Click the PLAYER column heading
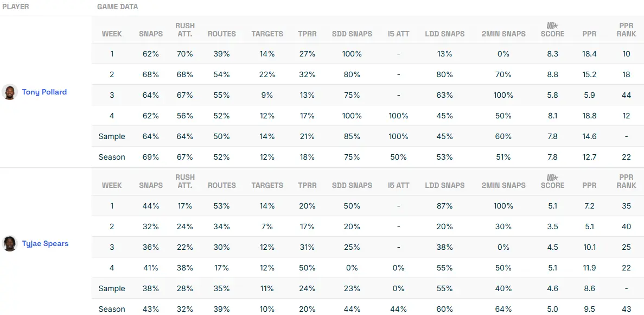 [16, 7]
